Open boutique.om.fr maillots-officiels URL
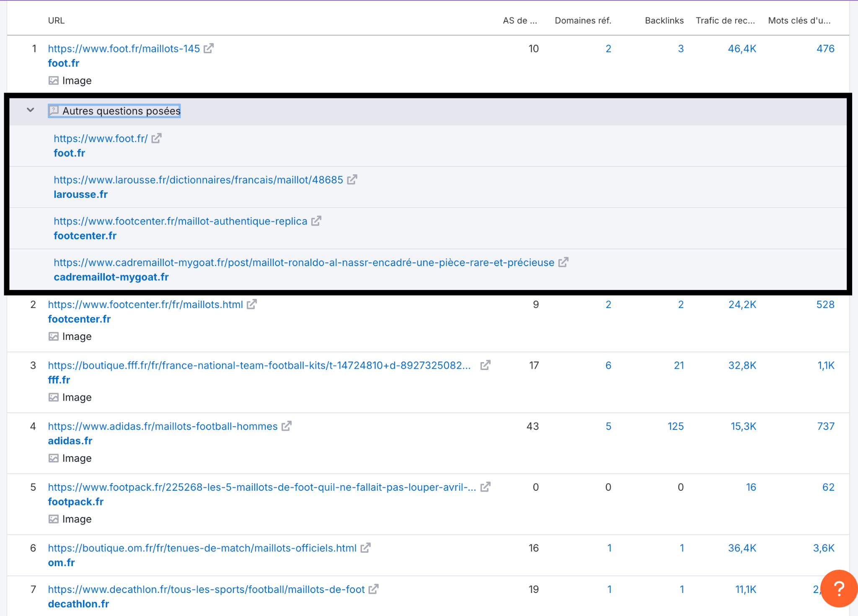858x616 pixels. tap(202, 548)
